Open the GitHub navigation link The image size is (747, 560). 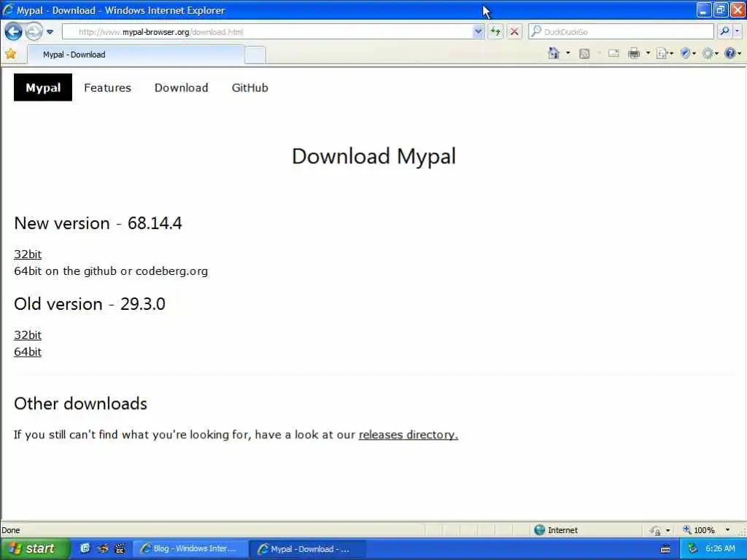tap(250, 87)
